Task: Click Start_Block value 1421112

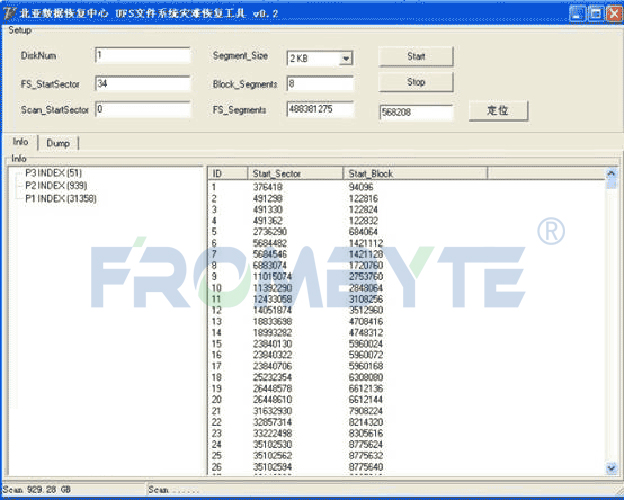Action: (366, 243)
